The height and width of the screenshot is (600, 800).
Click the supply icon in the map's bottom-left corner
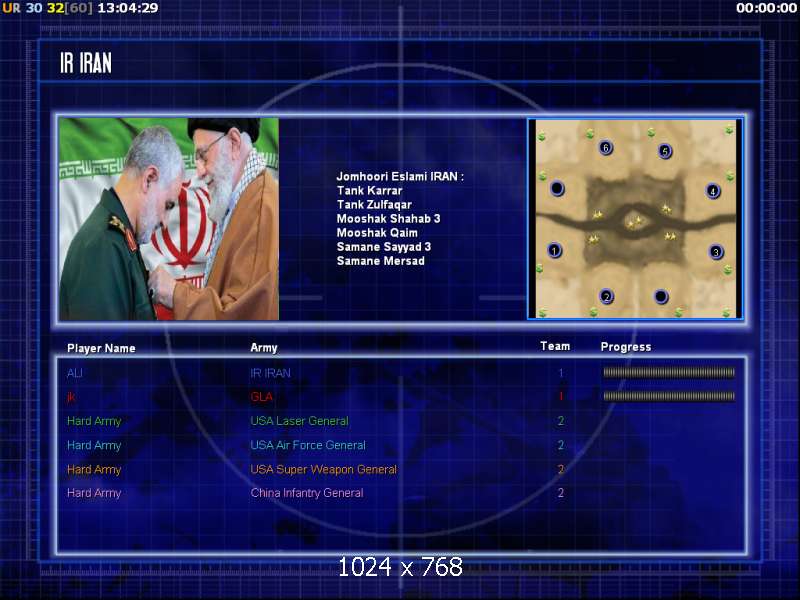click(x=542, y=312)
